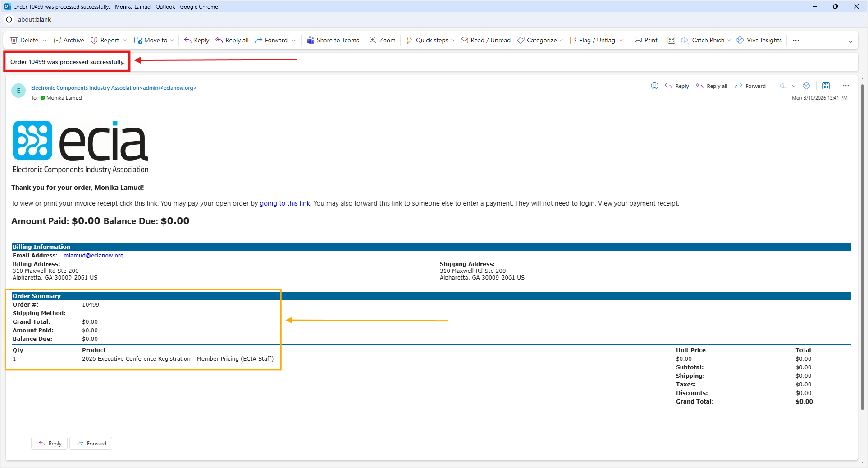868x468 pixels.
Task: Launch Catch Phish from the toolbar
Action: tap(703, 40)
